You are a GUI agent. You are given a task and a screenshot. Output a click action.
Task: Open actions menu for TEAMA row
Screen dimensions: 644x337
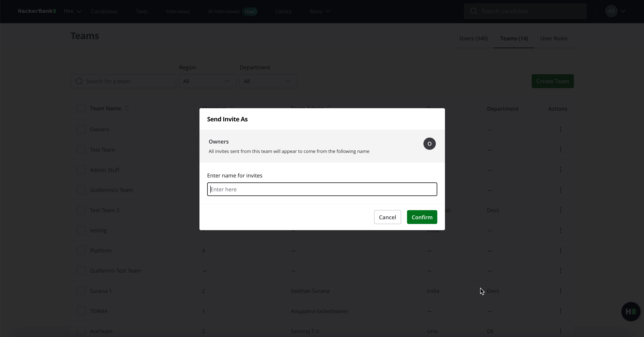[560, 311]
